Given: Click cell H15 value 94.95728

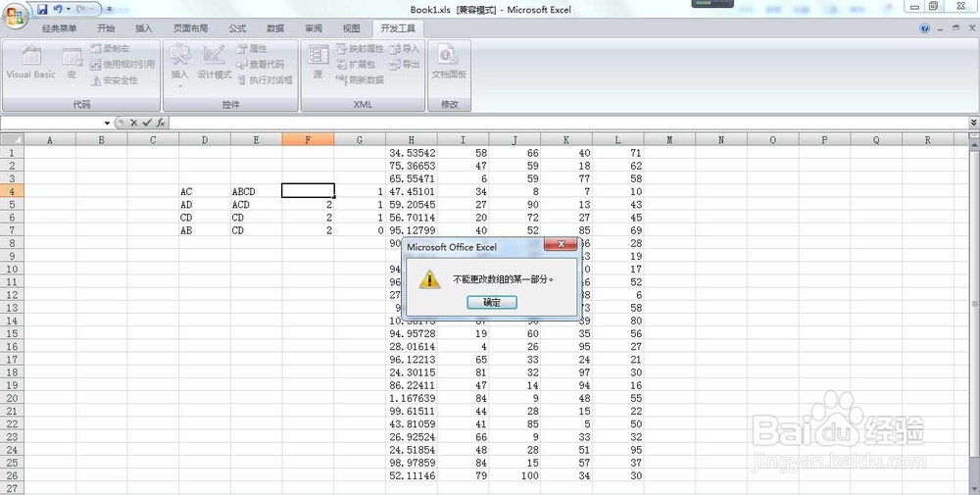Looking at the screenshot, I should 412,333.
